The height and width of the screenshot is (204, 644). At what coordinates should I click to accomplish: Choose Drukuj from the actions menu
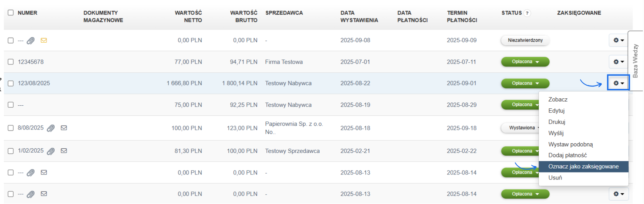click(x=556, y=122)
